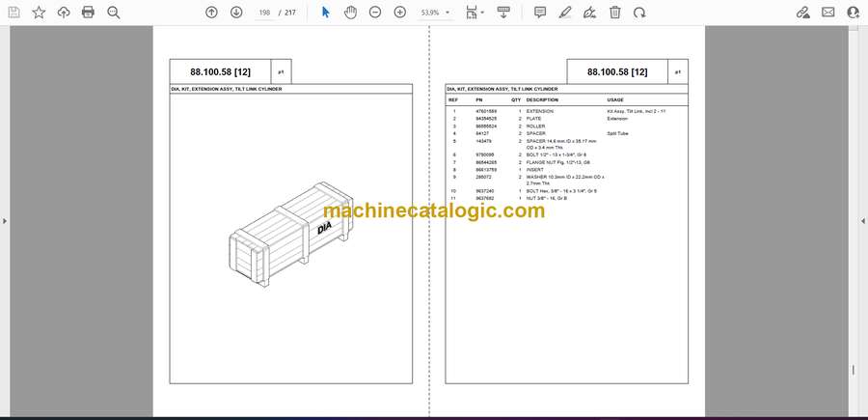This screenshot has height=420, width=868.
Task: Go to the next page with the down arrow
Action: (x=236, y=13)
